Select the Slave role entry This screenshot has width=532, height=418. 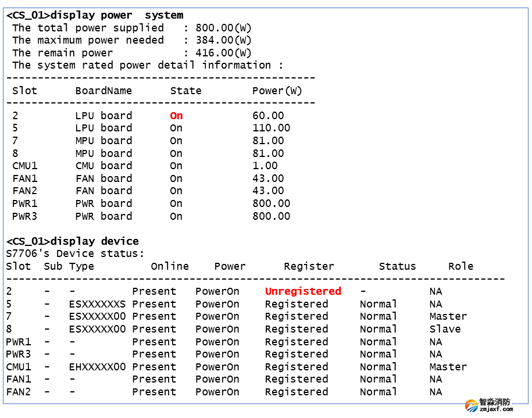(x=445, y=329)
